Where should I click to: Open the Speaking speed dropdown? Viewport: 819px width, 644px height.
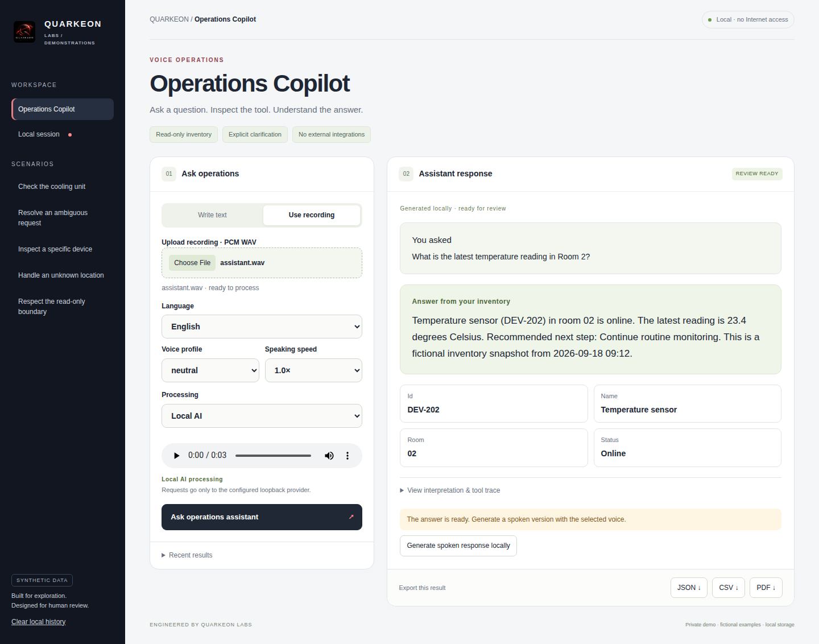click(x=313, y=370)
